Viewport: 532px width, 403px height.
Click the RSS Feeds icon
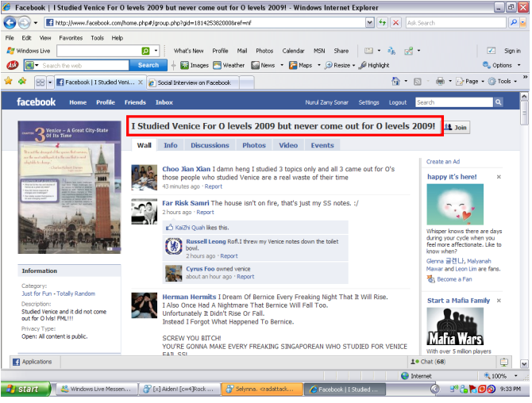click(418, 82)
